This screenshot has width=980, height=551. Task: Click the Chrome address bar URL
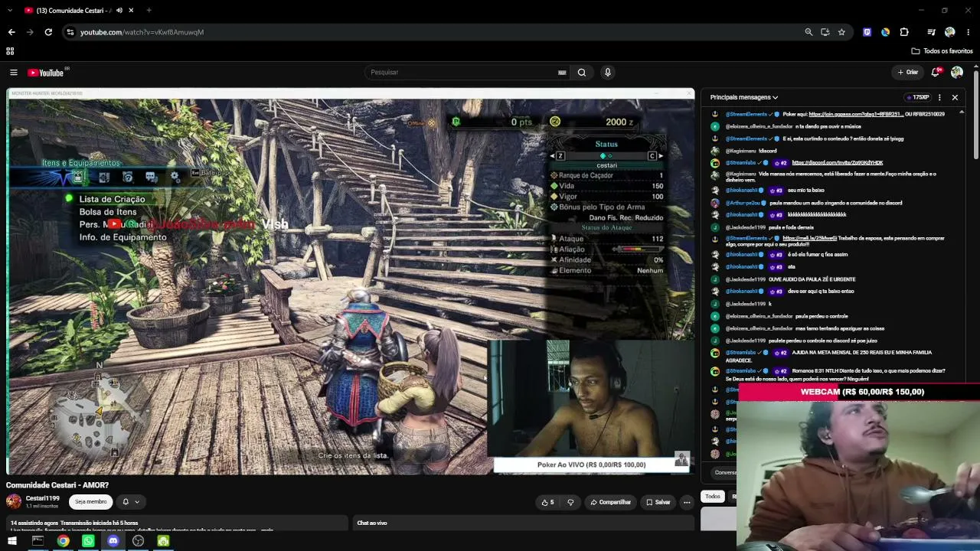(x=142, y=32)
